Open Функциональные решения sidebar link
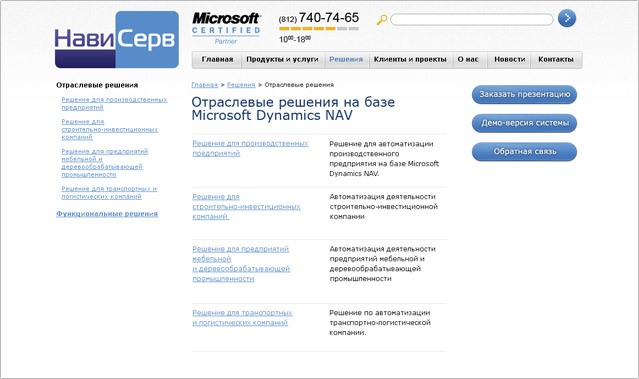Viewport: 639px width, 379px height. 107,214
